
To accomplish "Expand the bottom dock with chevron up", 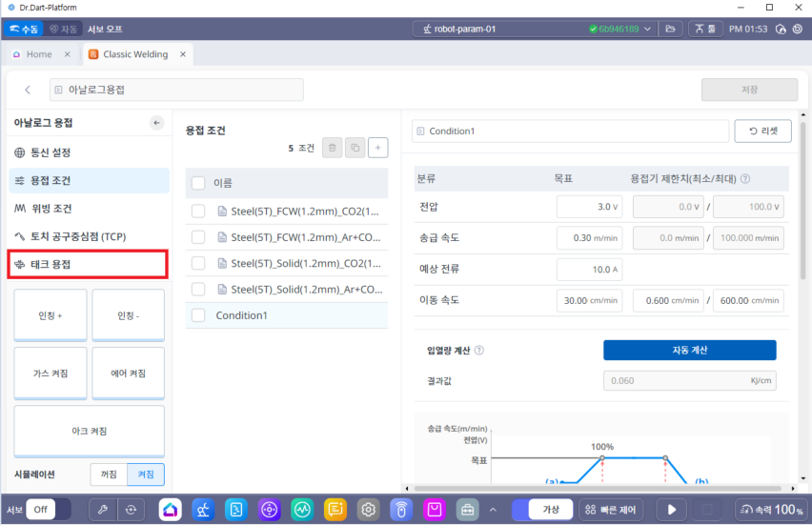I will coord(494,510).
